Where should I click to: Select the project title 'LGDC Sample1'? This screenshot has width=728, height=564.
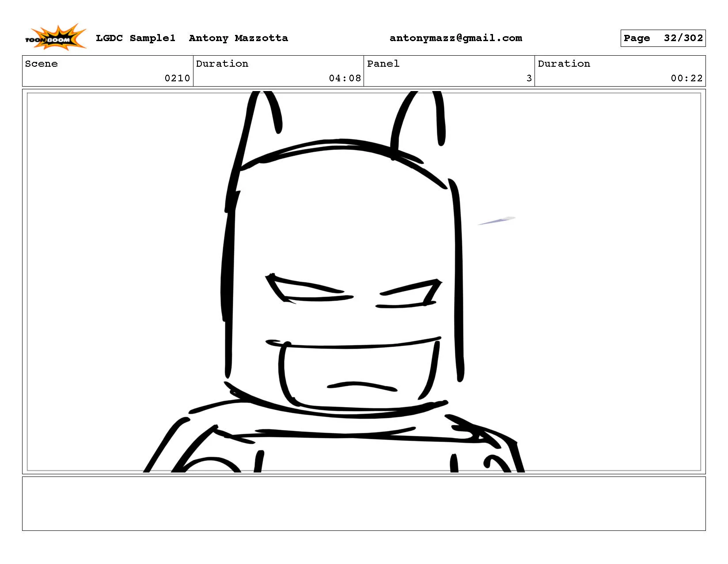point(136,38)
